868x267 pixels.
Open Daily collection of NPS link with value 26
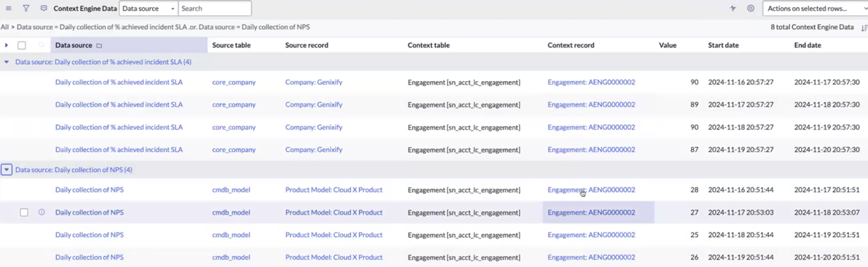click(89, 258)
